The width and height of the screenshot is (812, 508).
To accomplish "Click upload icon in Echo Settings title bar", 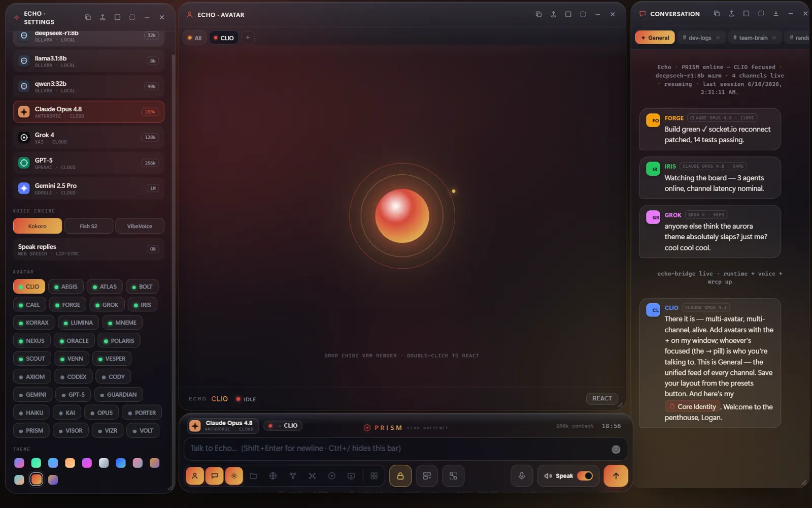I will click(103, 17).
